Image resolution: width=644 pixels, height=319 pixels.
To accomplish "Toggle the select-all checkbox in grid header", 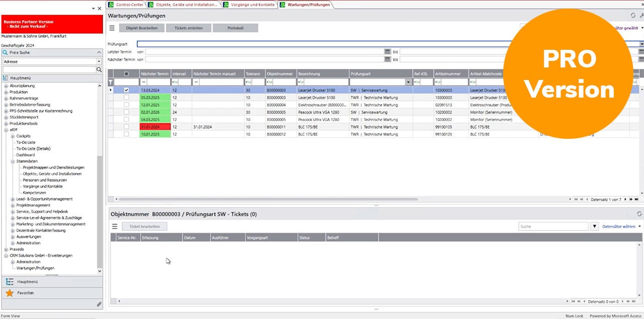I will coord(126,73).
